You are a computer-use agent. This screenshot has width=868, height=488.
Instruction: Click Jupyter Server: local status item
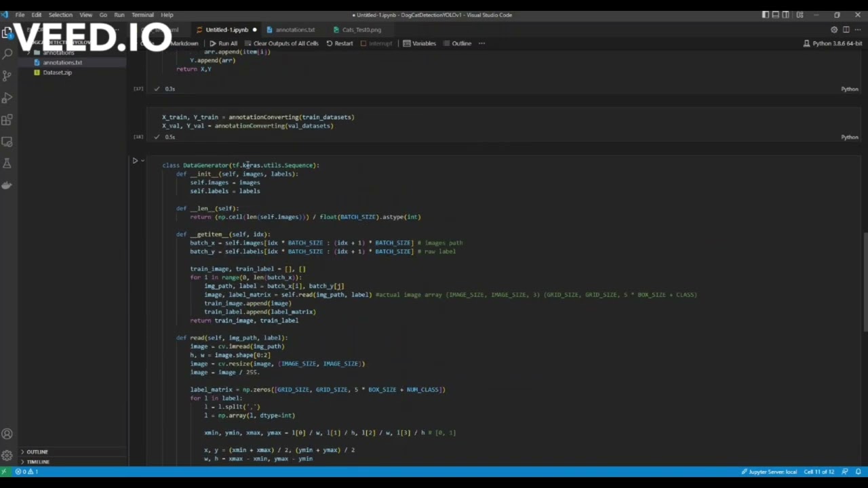tap(769, 472)
